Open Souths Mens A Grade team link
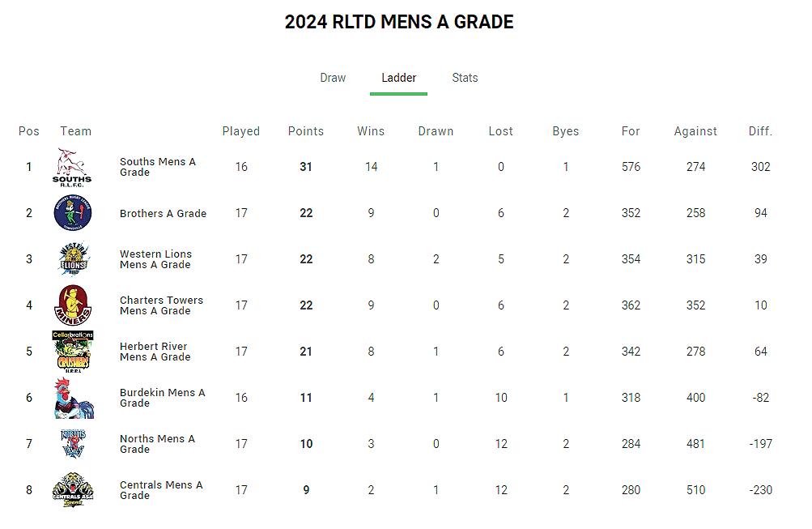The width and height of the screenshot is (812, 529). coord(157,167)
